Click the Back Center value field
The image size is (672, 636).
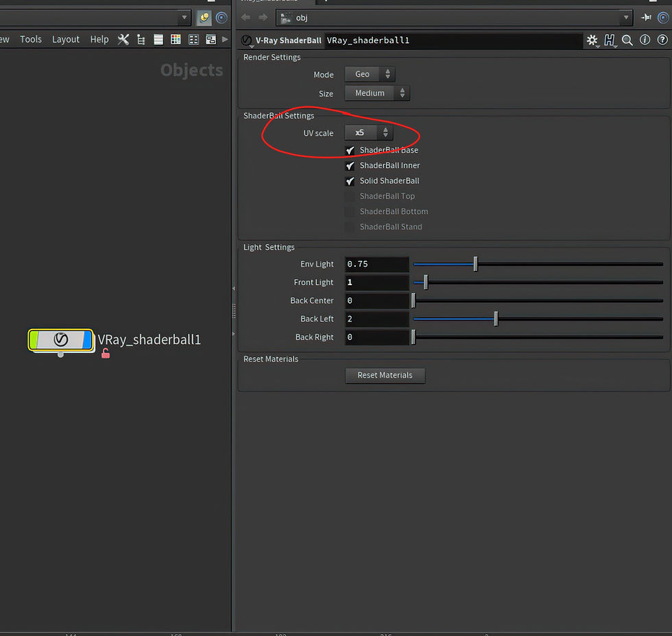click(376, 301)
